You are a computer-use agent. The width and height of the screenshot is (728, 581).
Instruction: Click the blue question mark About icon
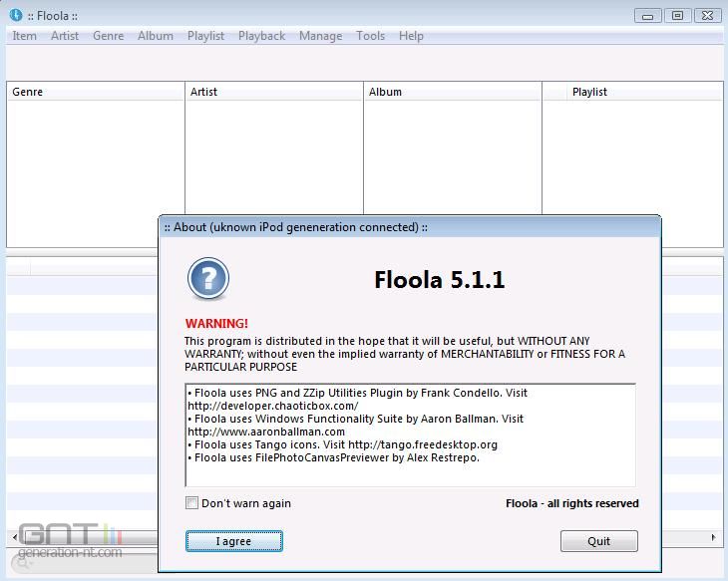pos(208,278)
